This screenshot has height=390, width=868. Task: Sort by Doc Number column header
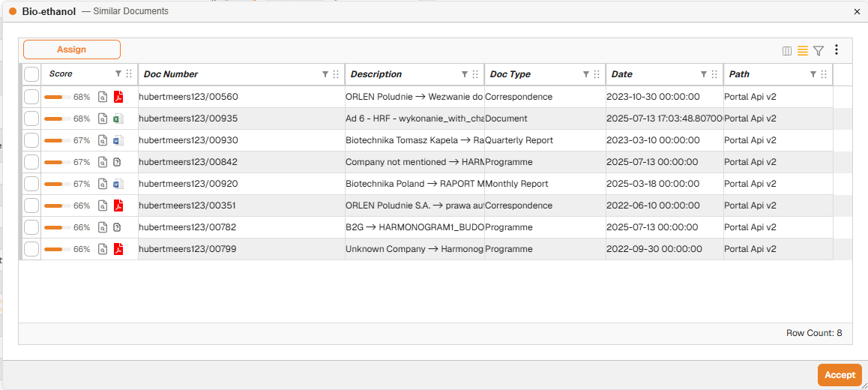(x=170, y=74)
